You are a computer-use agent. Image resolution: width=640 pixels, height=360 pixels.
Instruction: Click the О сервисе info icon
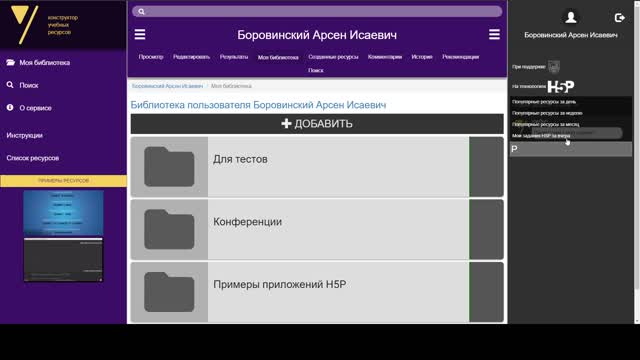[10, 108]
